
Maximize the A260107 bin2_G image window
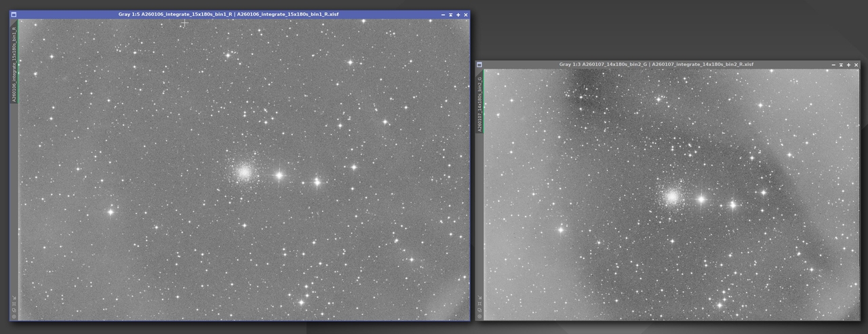point(848,64)
